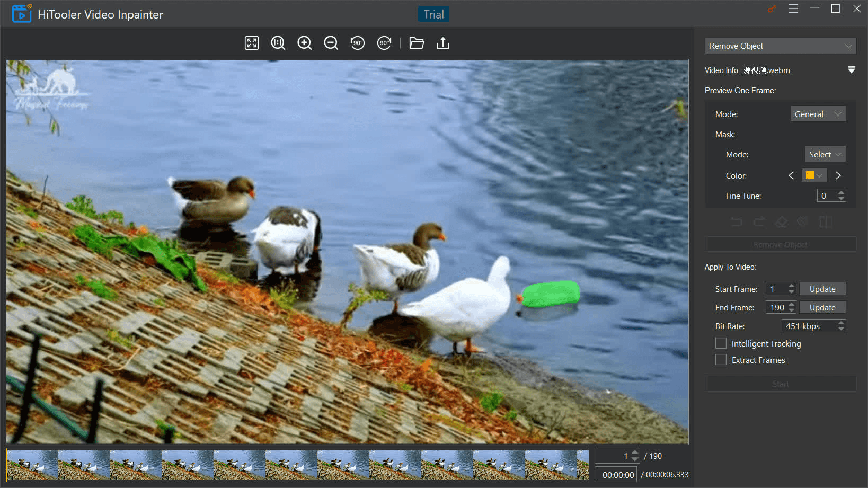
Task: Zoom out of the video preview
Action: 331,43
